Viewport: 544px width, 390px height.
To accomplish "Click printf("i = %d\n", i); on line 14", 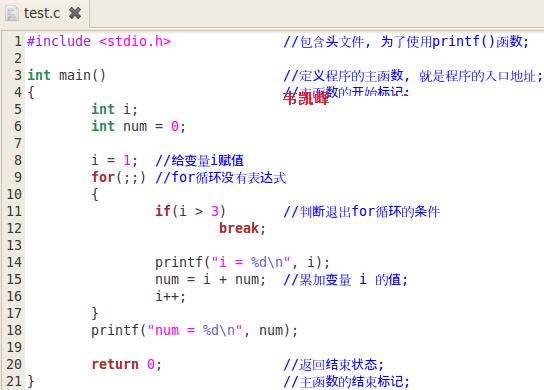I will tap(242, 262).
